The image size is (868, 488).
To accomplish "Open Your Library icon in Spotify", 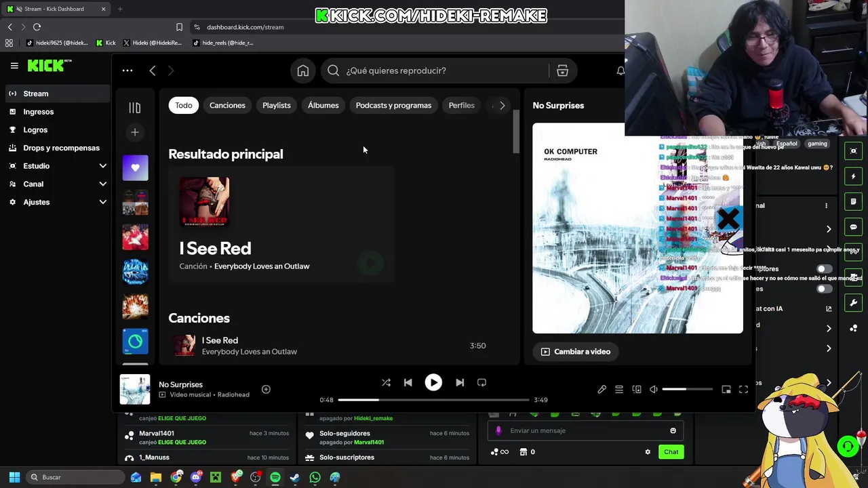I will 134,108.
